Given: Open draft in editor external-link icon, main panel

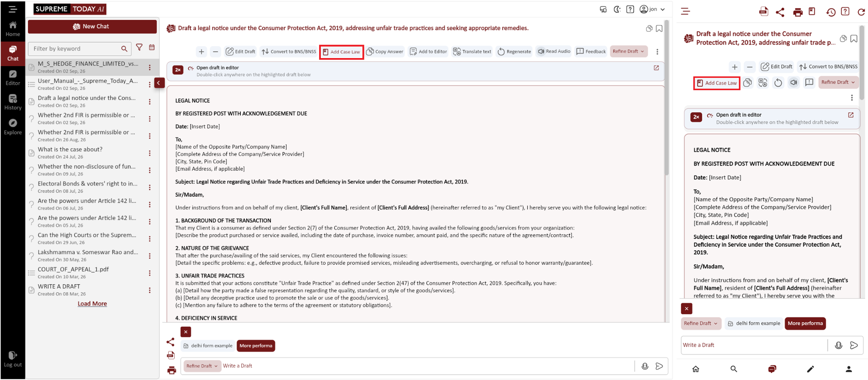Looking at the screenshot, I should point(656,68).
